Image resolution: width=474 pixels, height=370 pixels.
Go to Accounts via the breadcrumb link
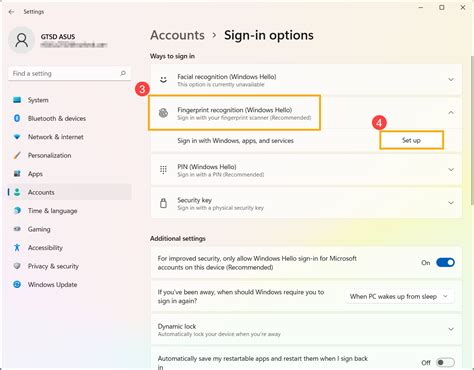pos(177,35)
